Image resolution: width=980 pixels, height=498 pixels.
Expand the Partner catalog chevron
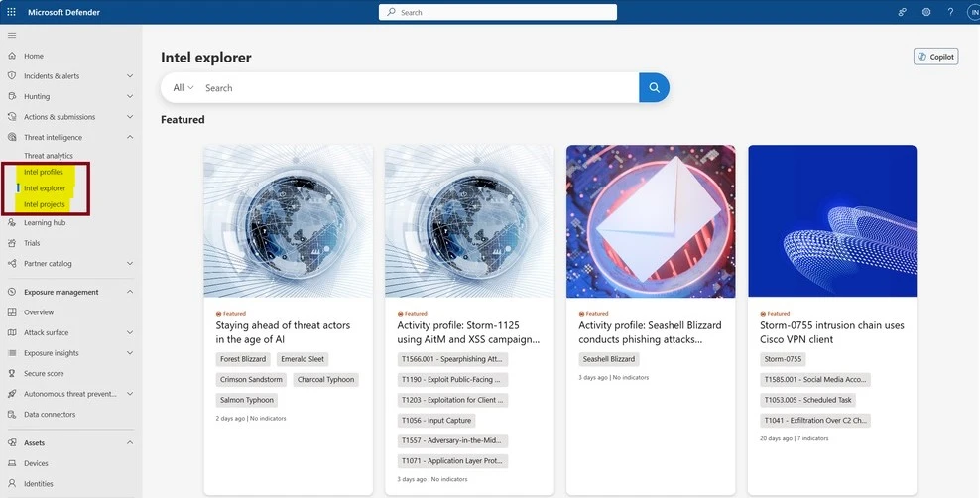(x=130, y=263)
